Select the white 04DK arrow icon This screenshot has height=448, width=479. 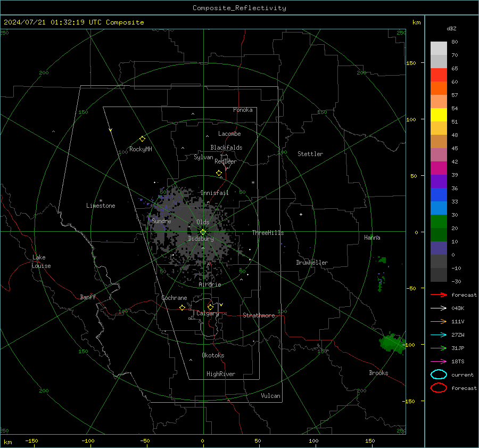click(x=439, y=308)
